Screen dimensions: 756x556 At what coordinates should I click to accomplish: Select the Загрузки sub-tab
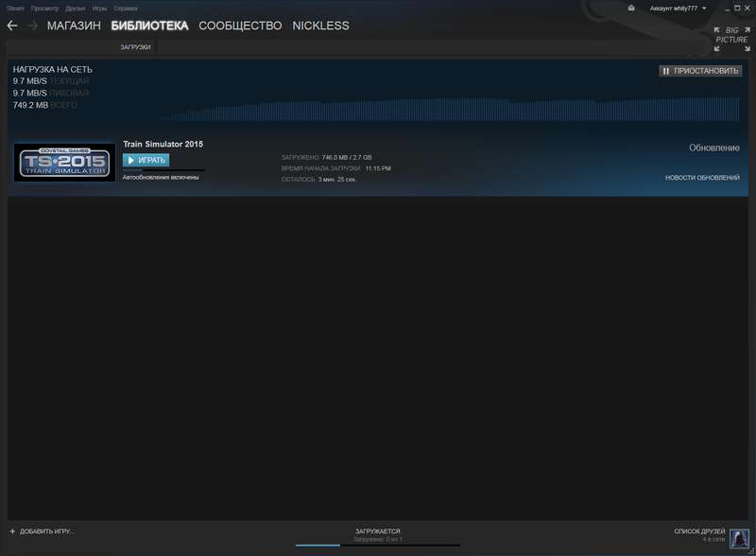(x=135, y=46)
